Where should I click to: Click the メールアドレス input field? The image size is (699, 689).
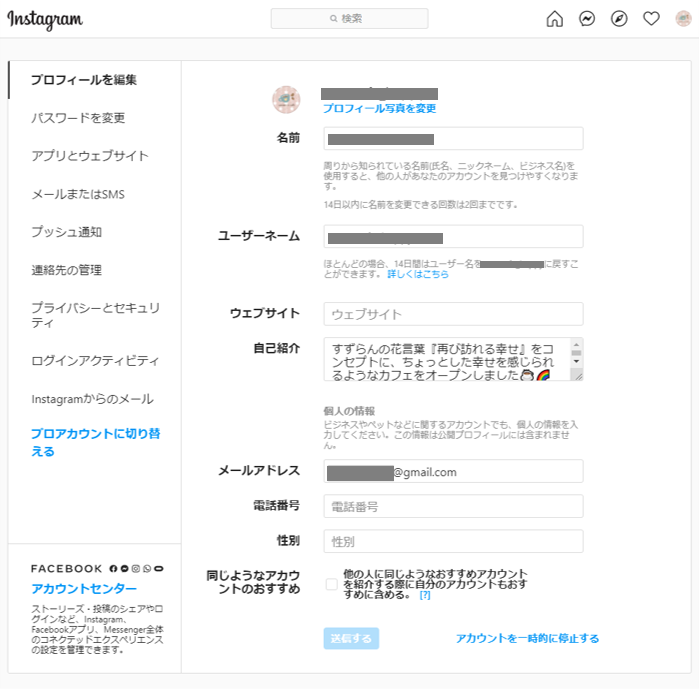tap(453, 472)
